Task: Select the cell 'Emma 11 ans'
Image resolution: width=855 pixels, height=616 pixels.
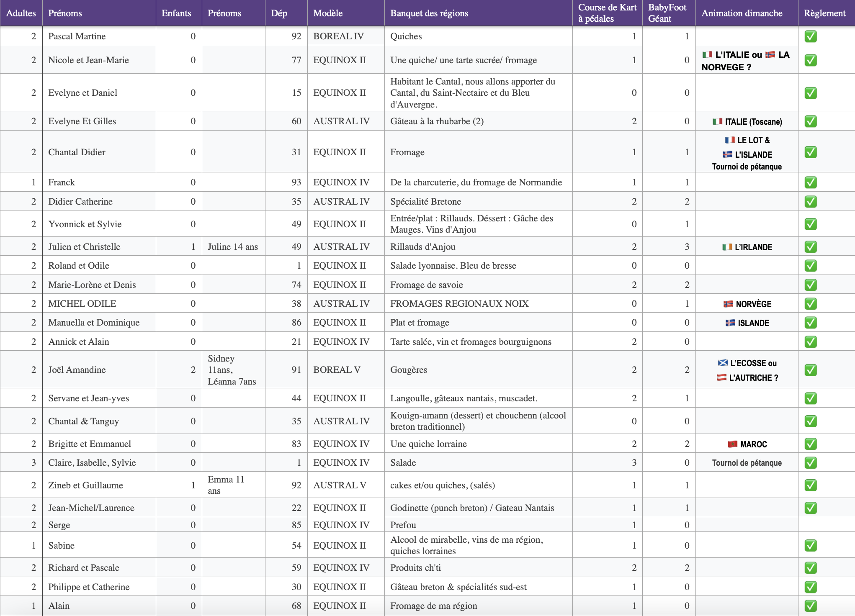Action: coord(234,485)
